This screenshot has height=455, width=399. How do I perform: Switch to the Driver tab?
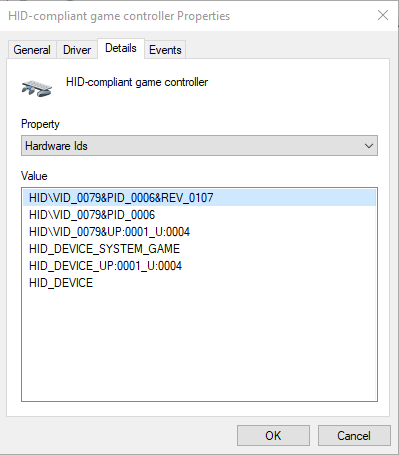pyautogui.click(x=77, y=50)
